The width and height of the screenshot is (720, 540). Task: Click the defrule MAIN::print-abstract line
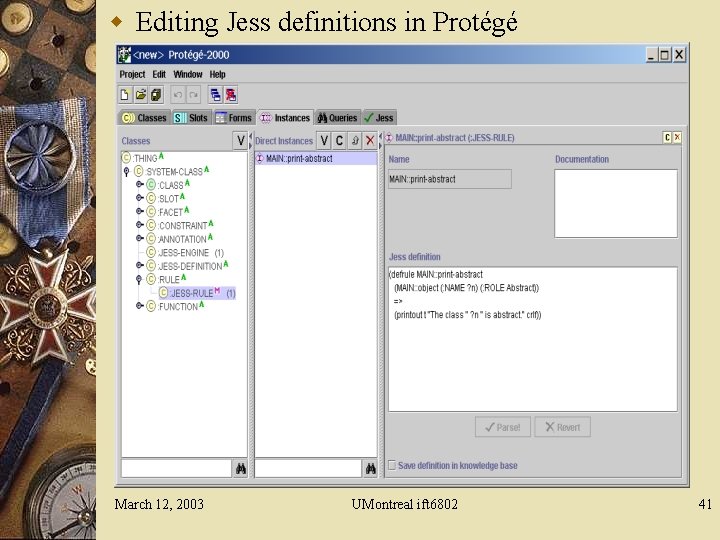tap(436, 275)
